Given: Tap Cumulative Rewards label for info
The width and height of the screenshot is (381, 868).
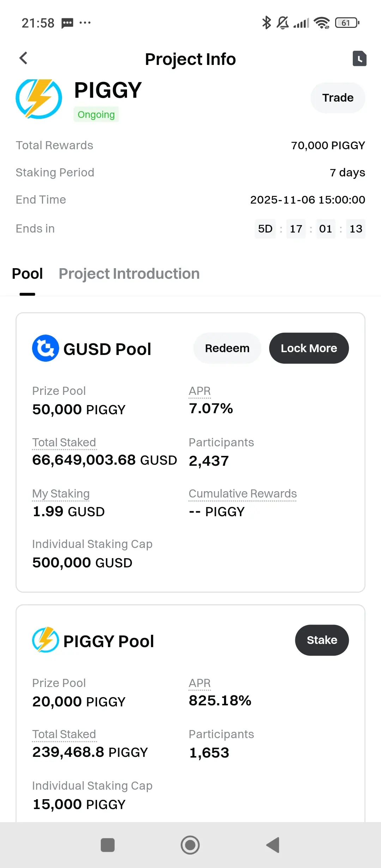Looking at the screenshot, I should click(243, 494).
